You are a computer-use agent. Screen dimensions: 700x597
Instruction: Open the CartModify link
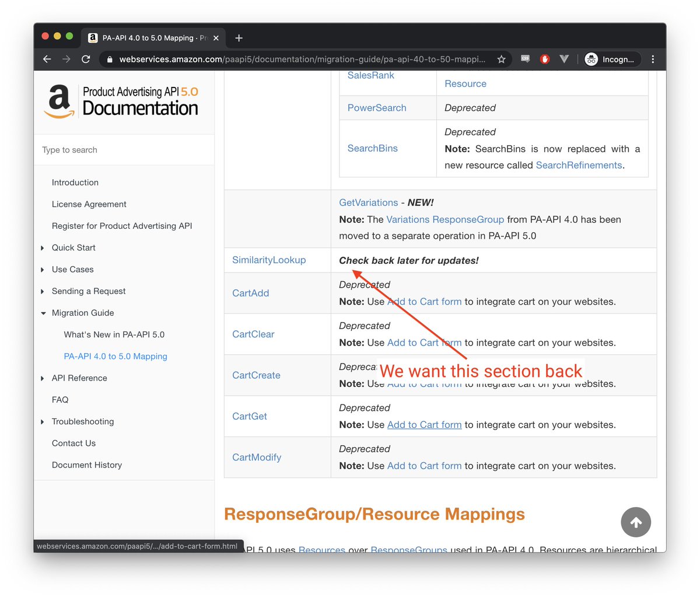[257, 458]
